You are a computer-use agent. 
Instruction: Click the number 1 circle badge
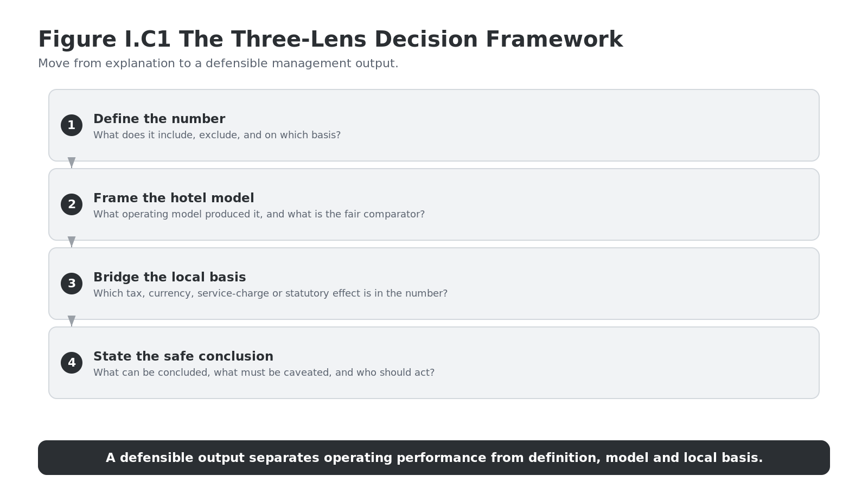tap(72, 125)
